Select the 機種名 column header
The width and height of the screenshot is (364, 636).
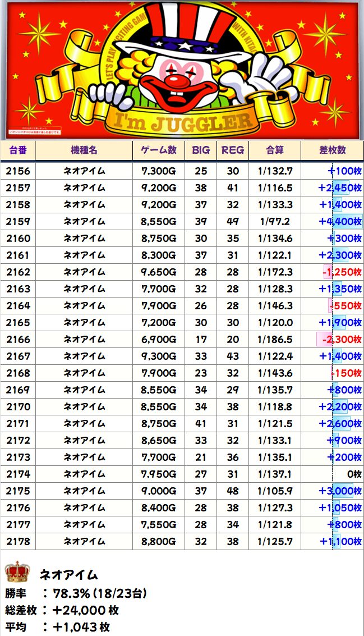coord(84,150)
